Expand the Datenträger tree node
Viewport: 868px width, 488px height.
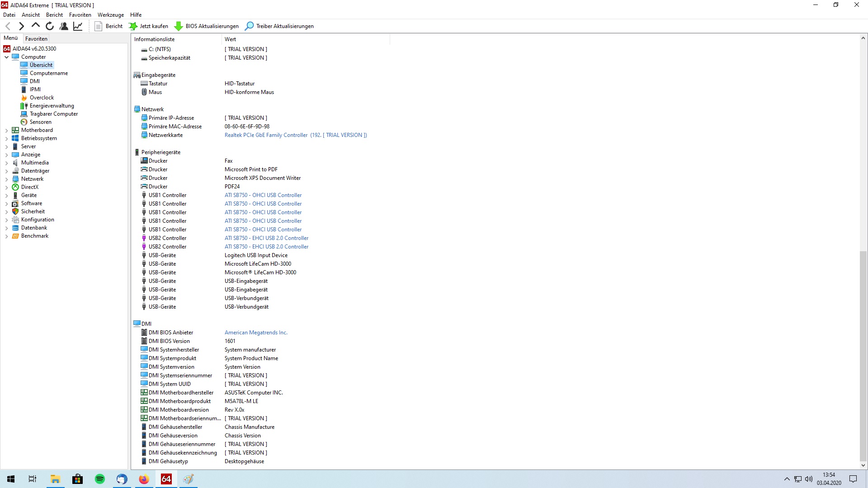7,171
